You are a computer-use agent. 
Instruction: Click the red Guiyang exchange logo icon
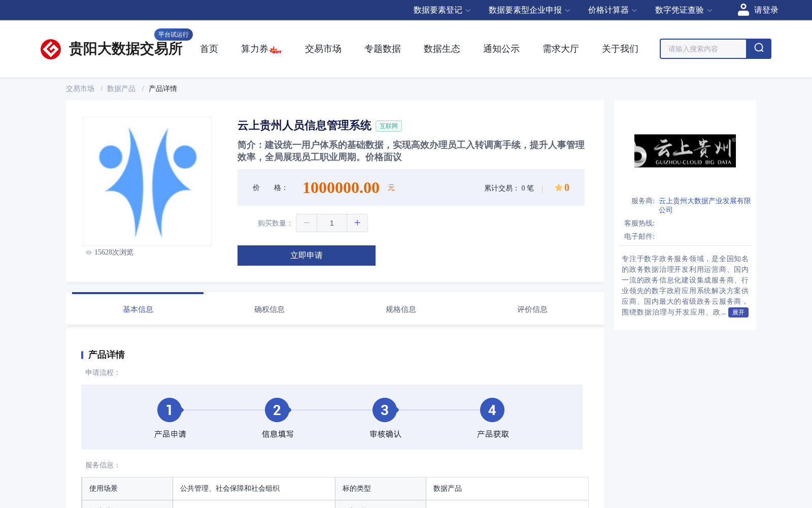coord(51,49)
